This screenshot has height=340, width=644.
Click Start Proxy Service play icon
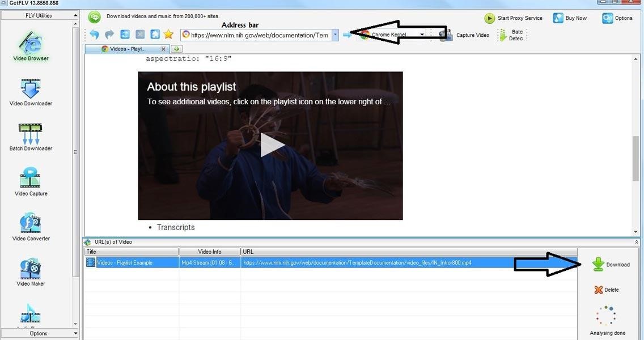click(x=490, y=18)
